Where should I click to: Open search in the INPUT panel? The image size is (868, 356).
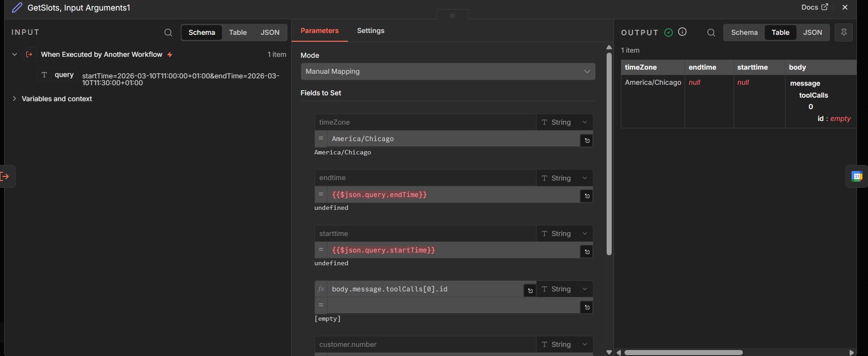168,33
